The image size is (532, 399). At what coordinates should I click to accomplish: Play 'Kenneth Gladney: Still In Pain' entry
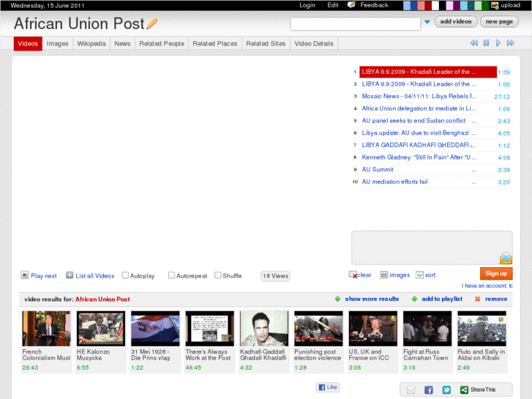point(419,157)
